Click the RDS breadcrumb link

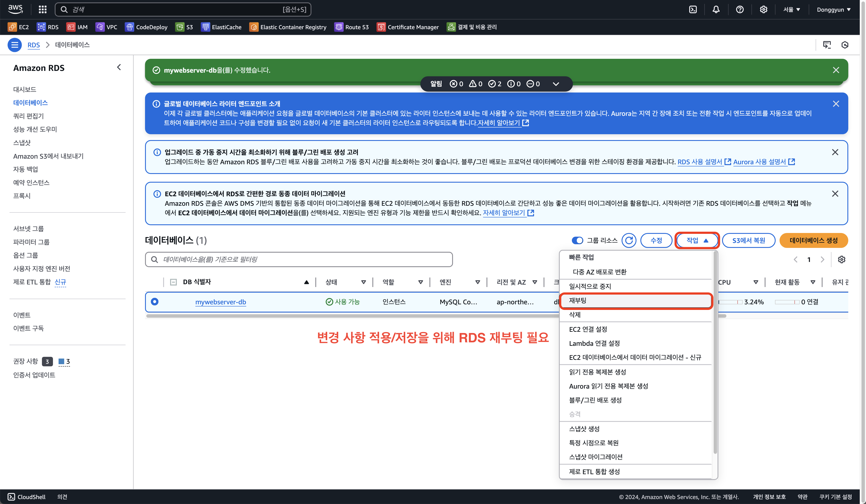(33, 45)
